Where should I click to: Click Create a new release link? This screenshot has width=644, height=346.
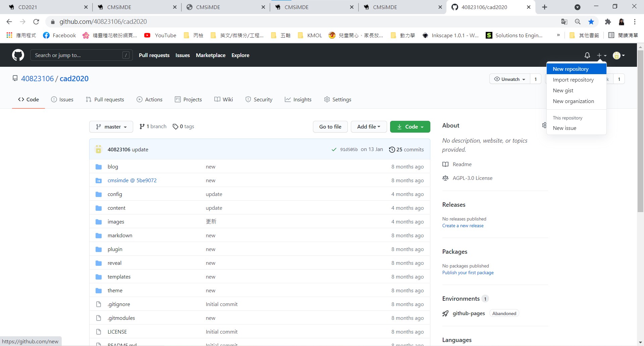(x=463, y=226)
